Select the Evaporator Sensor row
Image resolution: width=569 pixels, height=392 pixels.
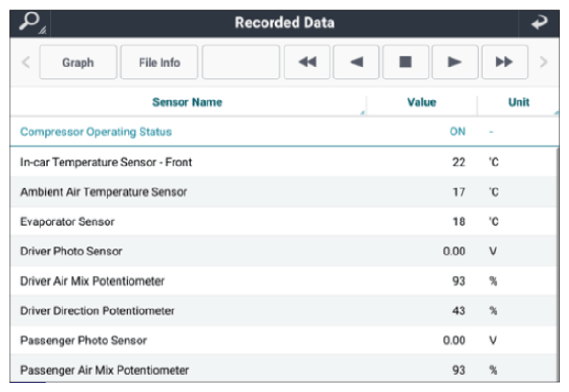[283, 221]
